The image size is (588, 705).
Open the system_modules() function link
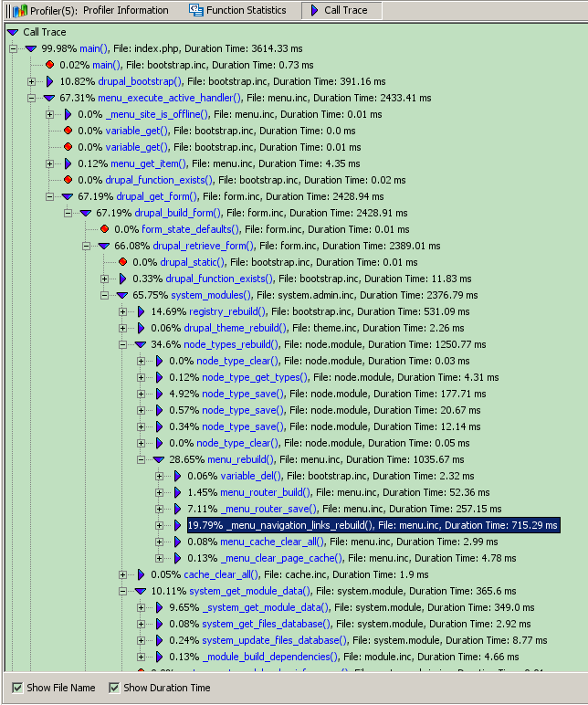click(211, 295)
